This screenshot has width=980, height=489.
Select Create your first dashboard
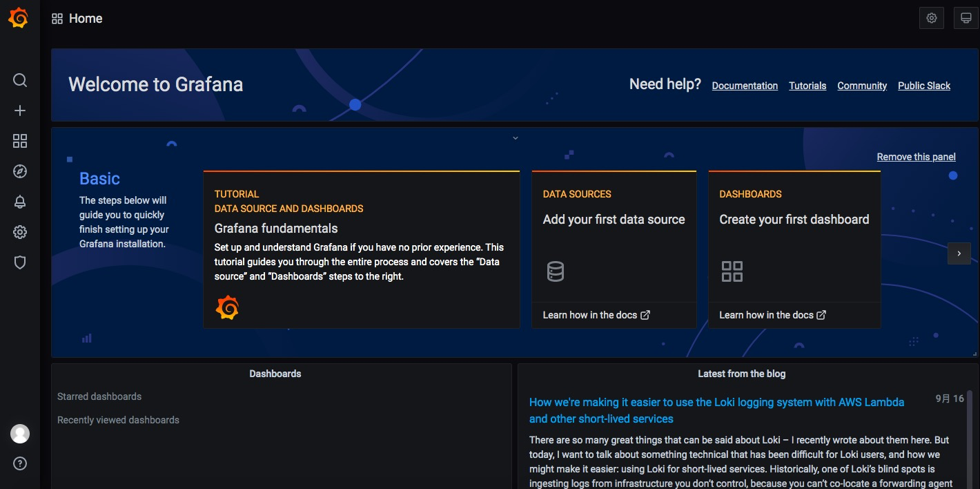(794, 220)
